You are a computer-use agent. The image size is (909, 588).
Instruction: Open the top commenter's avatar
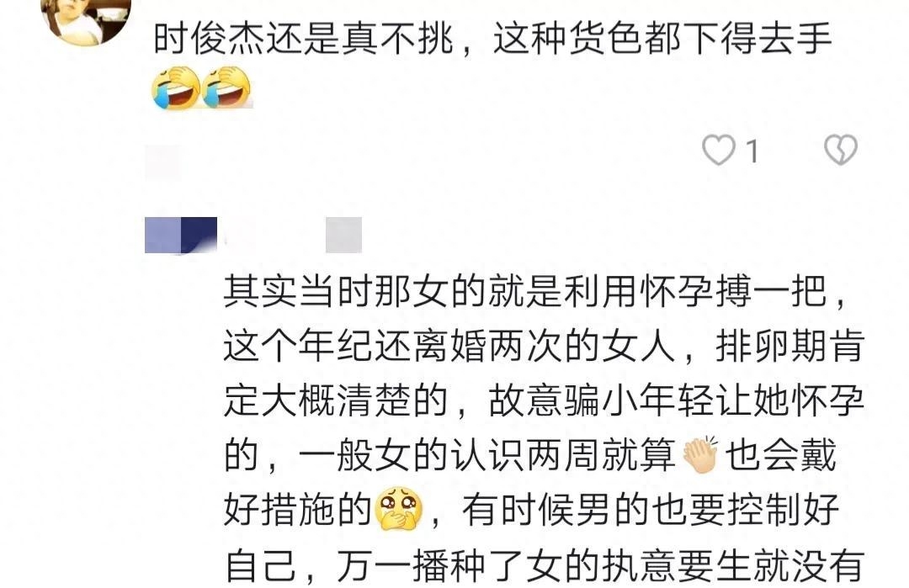tap(86, 20)
